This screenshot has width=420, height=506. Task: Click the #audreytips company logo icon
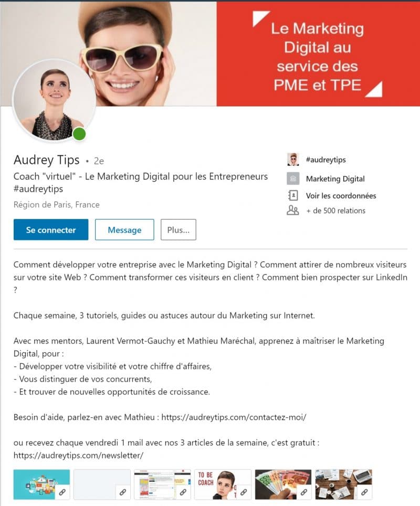coord(293,160)
